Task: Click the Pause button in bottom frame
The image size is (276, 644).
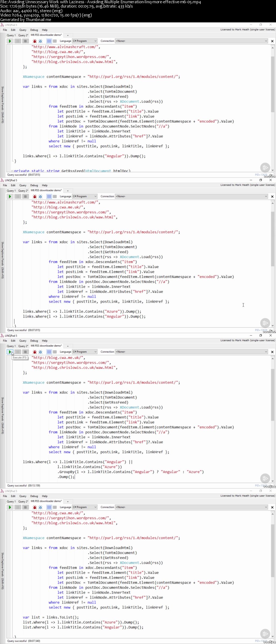Action: [x=18, y=507]
